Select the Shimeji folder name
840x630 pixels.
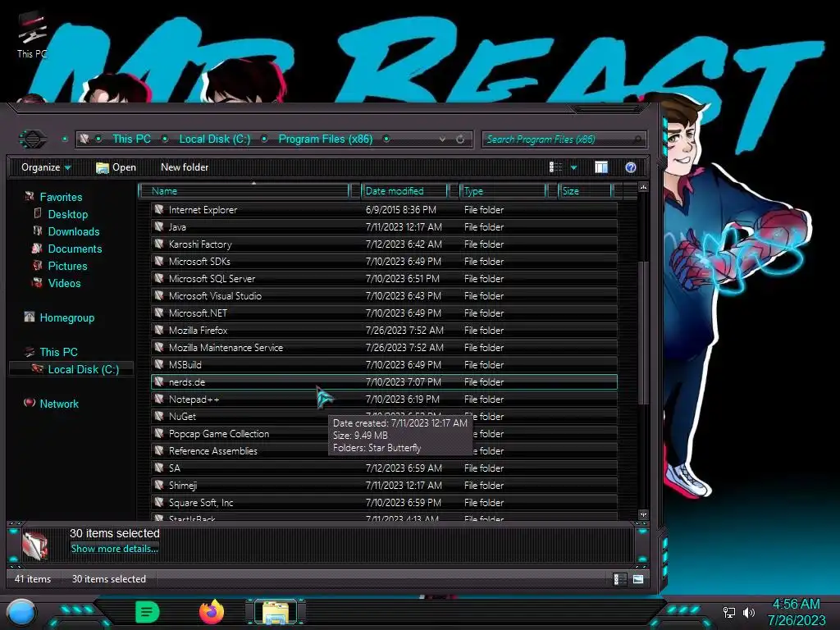coord(183,485)
